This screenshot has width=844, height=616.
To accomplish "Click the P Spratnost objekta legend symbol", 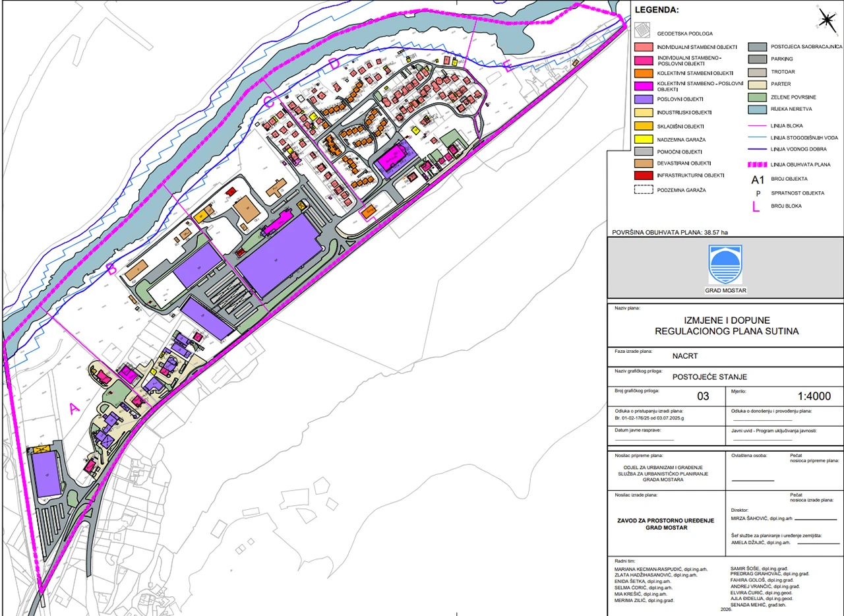I will coord(758,193).
